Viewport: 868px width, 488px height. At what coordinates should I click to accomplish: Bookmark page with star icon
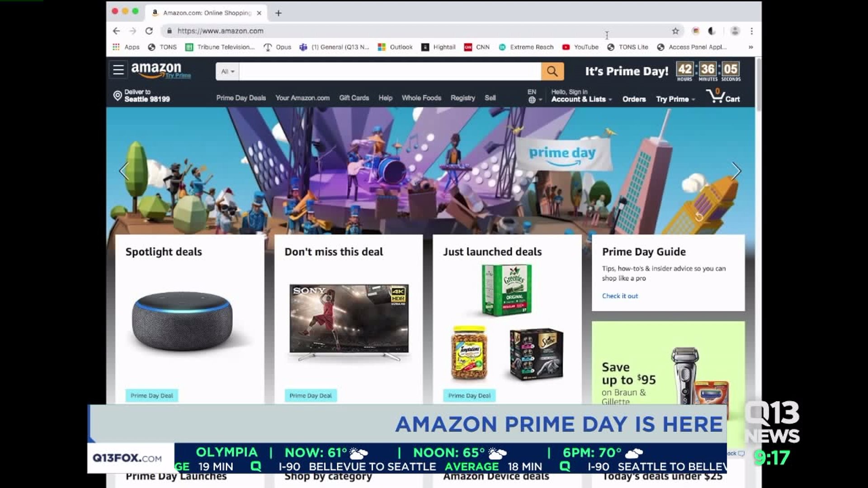pos(675,31)
